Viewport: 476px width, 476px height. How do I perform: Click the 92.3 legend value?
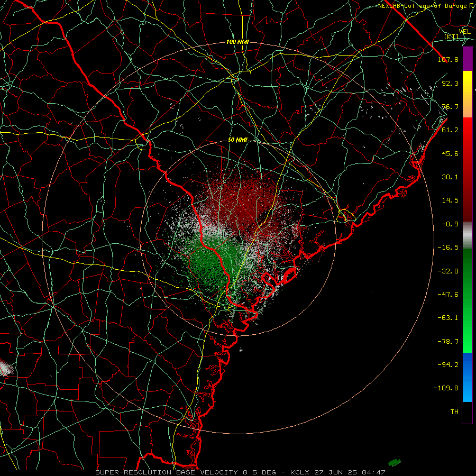[x=450, y=83]
